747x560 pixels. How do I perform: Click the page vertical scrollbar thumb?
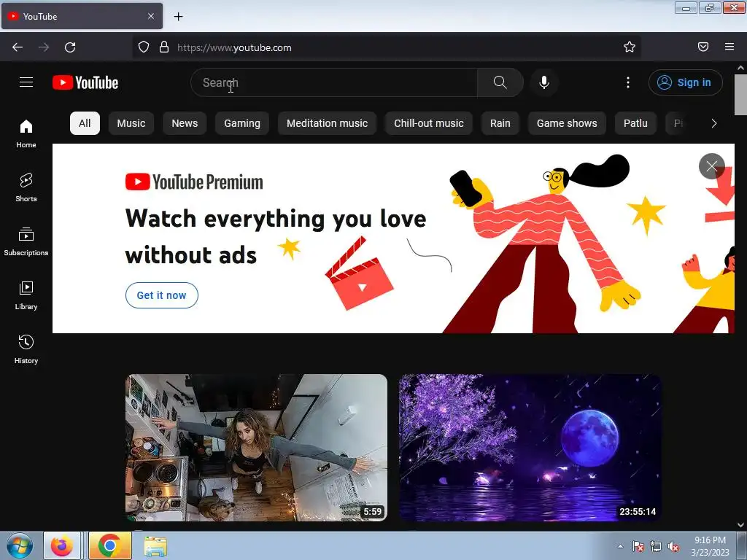coord(740,94)
